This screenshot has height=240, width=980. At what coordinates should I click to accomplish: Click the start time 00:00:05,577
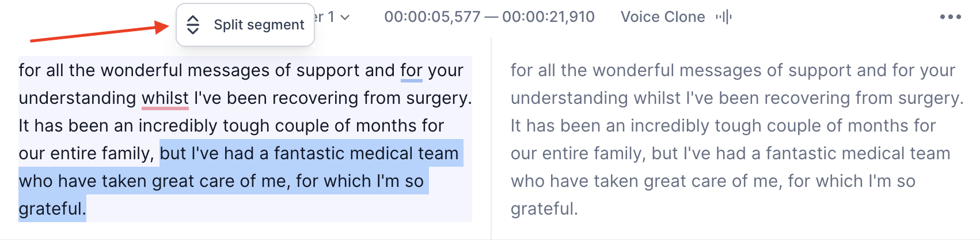[x=432, y=17]
